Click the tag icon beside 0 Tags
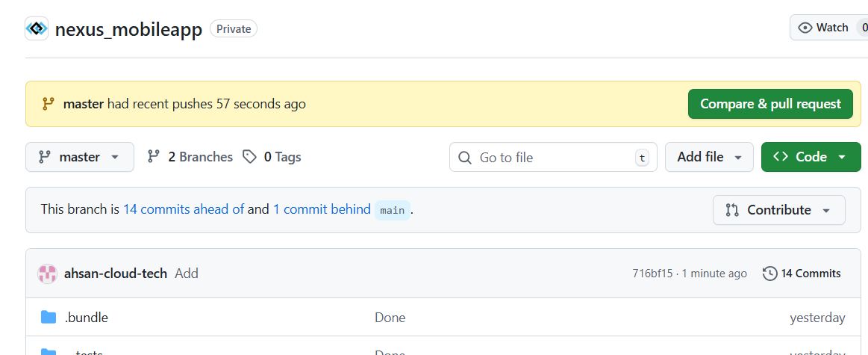 [250, 157]
